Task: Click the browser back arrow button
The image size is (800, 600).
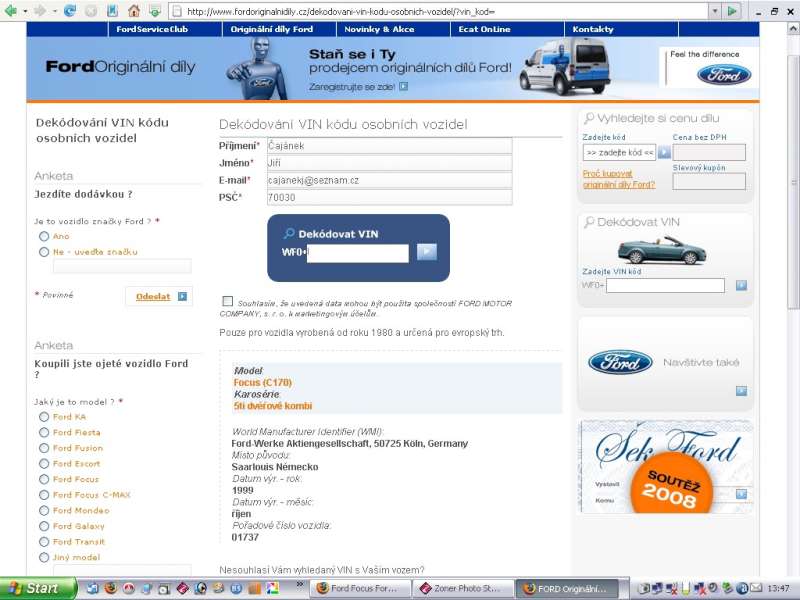Action: tap(13, 10)
